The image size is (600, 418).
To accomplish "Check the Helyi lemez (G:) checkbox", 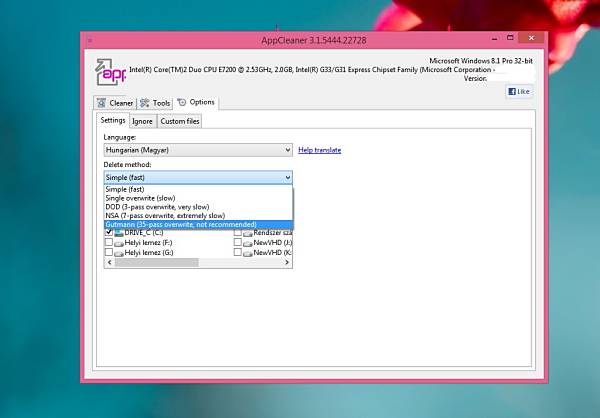I will click(109, 252).
